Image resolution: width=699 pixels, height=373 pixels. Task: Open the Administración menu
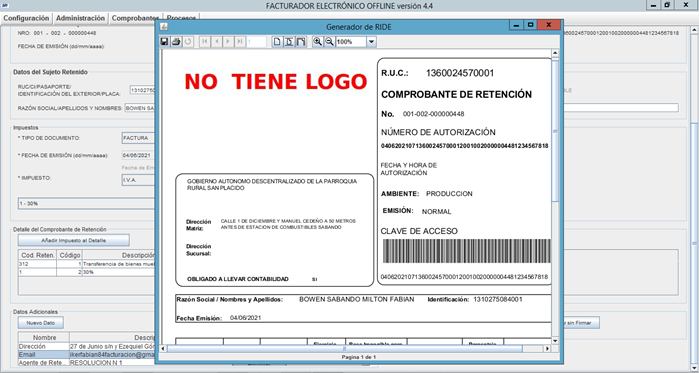click(81, 18)
